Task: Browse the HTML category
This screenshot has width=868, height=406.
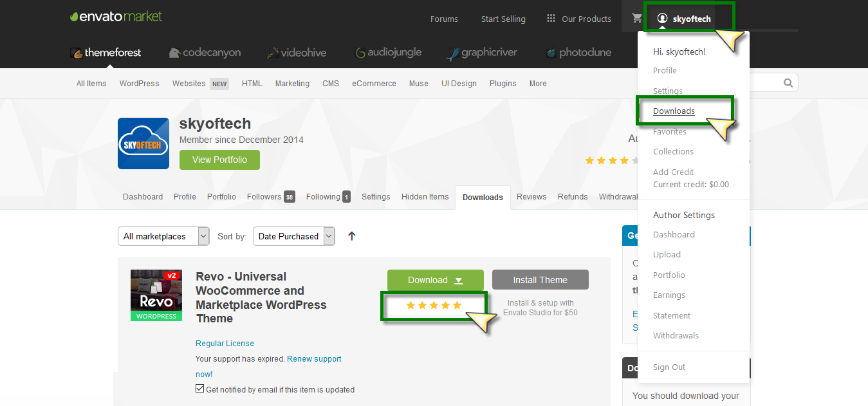Action: click(252, 84)
